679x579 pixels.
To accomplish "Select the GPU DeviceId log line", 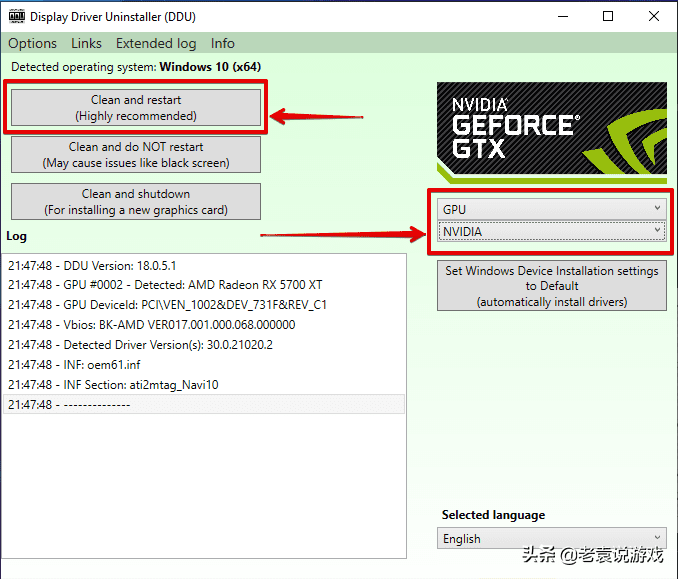I will [204, 304].
